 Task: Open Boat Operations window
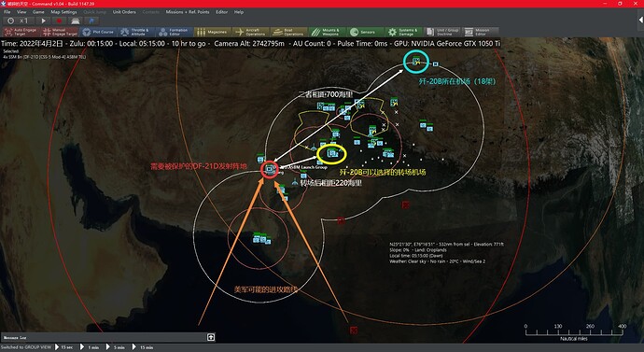(289, 32)
